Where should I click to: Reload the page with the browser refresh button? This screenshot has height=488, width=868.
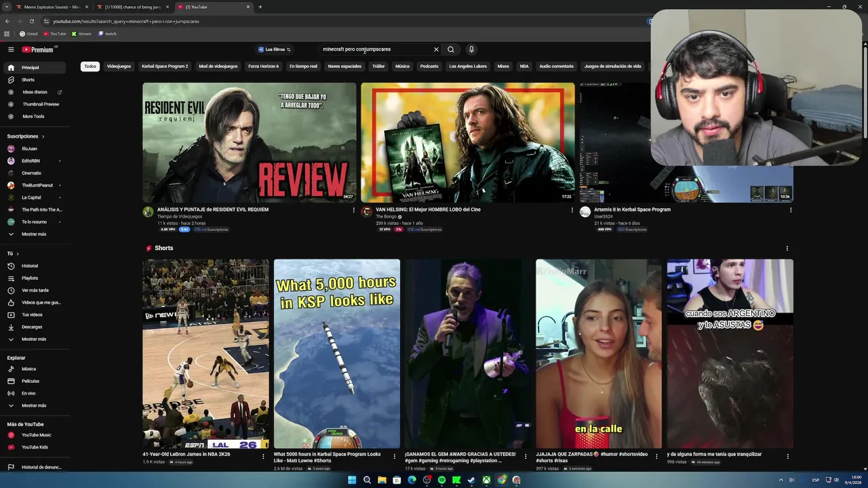click(31, 21)
